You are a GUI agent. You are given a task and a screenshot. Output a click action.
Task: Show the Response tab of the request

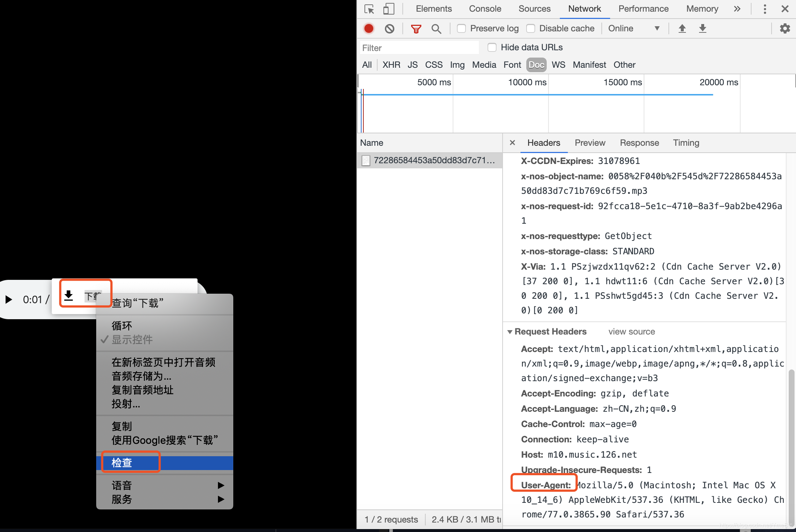(639, 142)
